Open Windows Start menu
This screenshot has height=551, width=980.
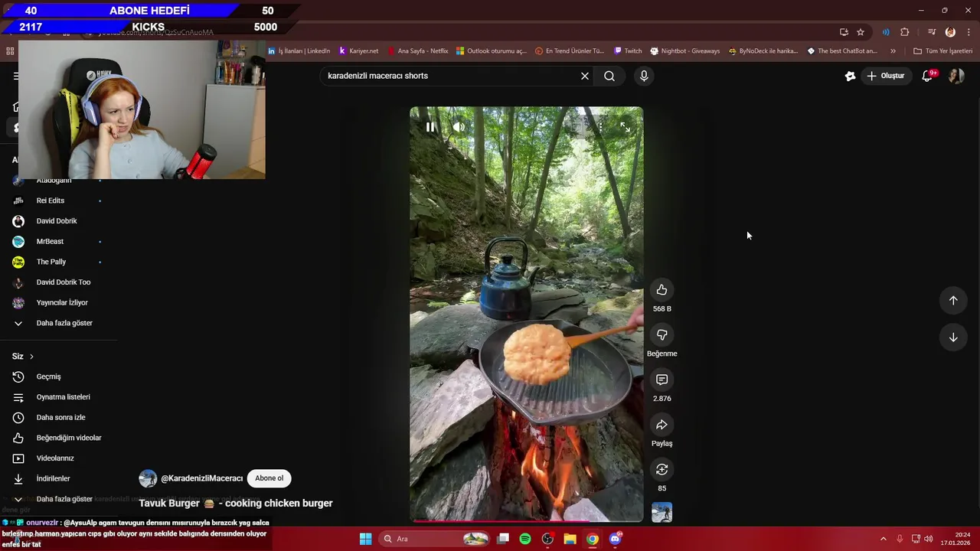point(366,539)
